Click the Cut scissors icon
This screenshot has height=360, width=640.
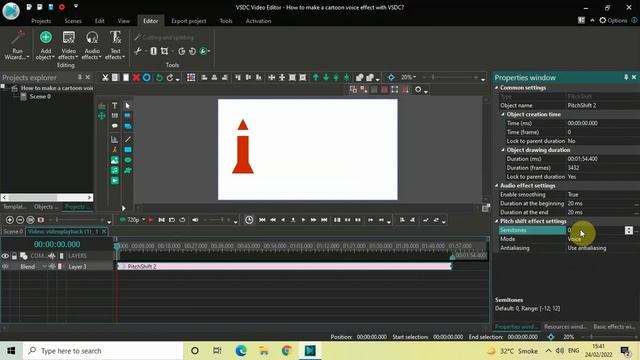pyautogui.click(x=105, y=78)
